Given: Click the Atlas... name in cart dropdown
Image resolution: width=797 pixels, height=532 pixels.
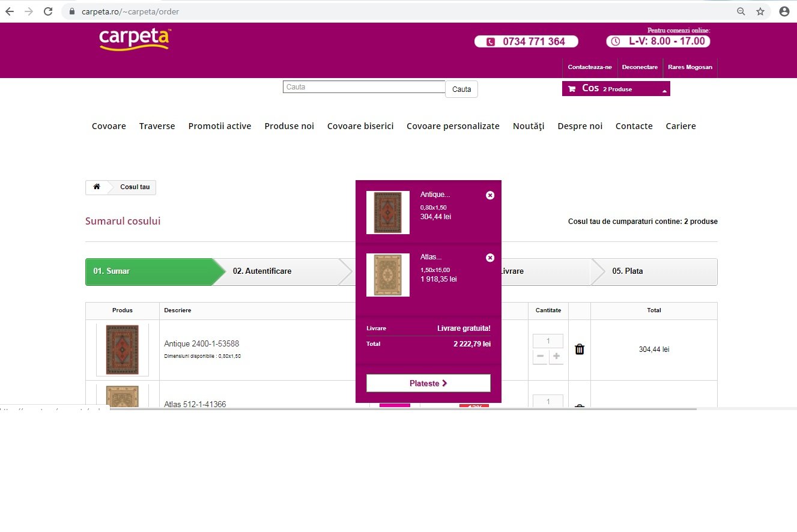Looking at the screenshot, I should click(431, 257).
